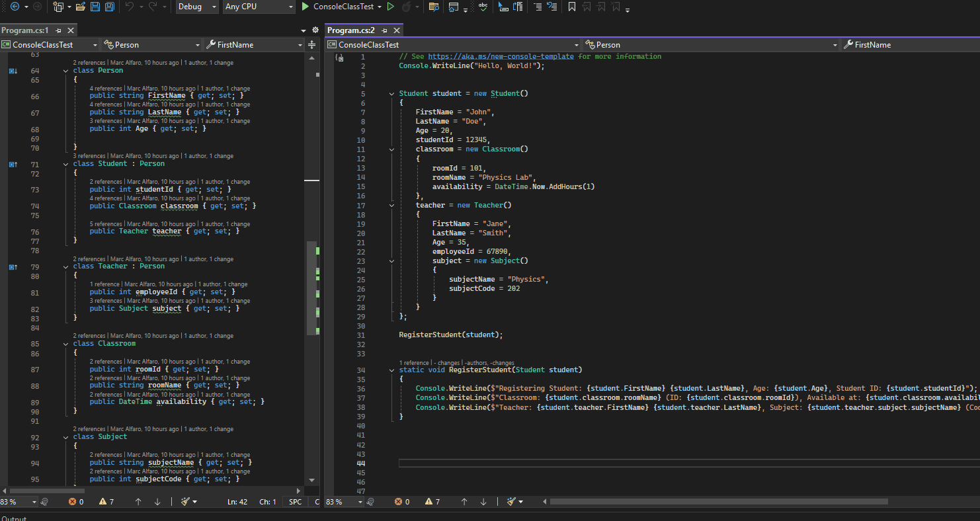Image resolution: width=980 pixels, height=521 pixels.
Task: Open the Any CPU platform dropdown
Action: coord(258,7)
